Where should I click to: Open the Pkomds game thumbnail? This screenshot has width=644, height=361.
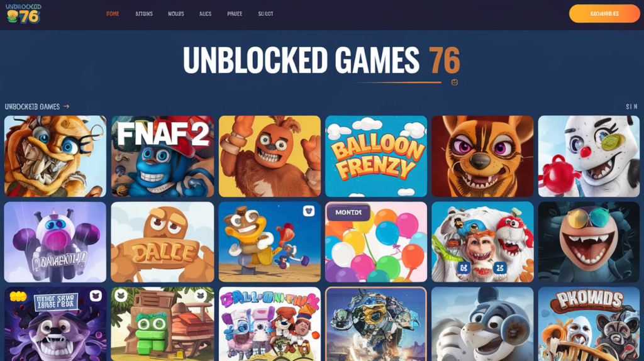589,324
